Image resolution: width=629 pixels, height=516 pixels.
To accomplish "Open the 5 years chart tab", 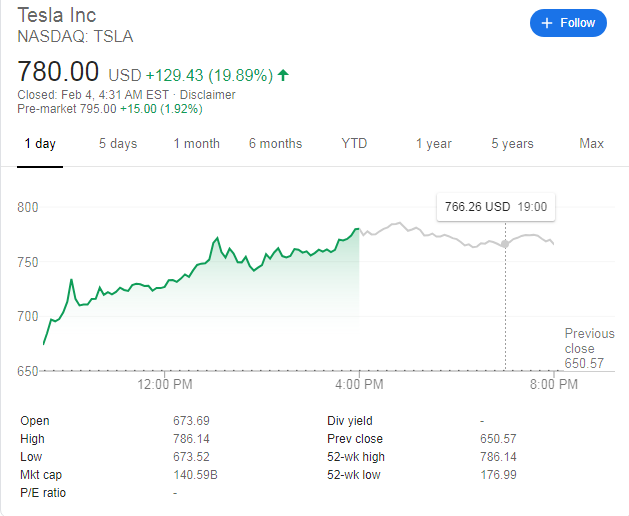I will (512, 144).
